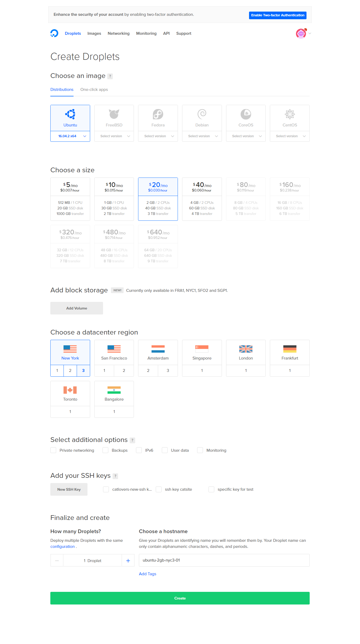Open the user avatar menu
Screen dimensions: 360x644
coord(301,33)
